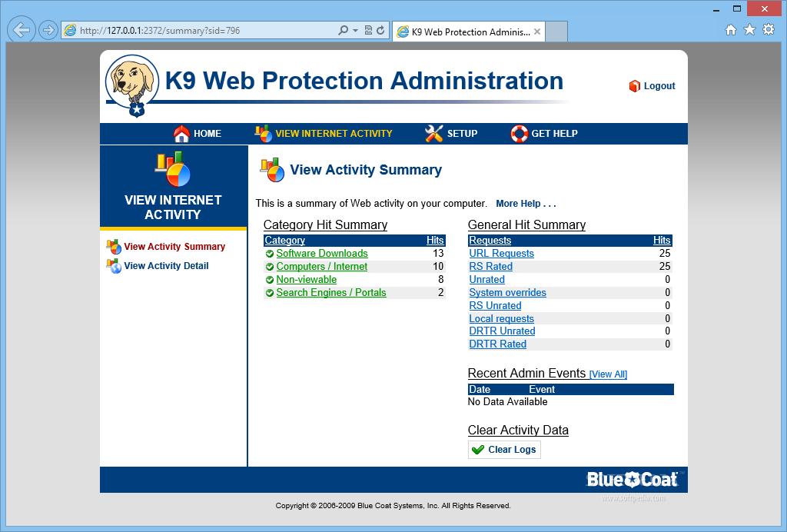
Task: Click the View Activity Detail sidebar icon
Action: point(114,266)
